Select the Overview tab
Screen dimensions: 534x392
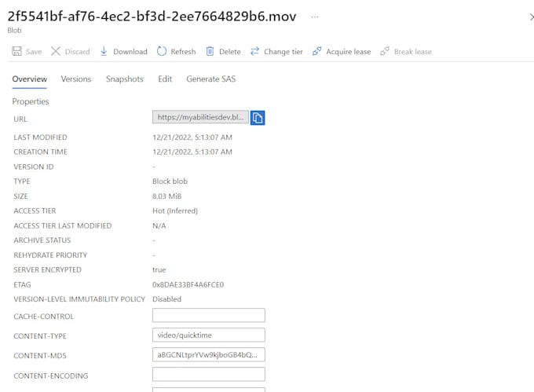pos(30,79)
